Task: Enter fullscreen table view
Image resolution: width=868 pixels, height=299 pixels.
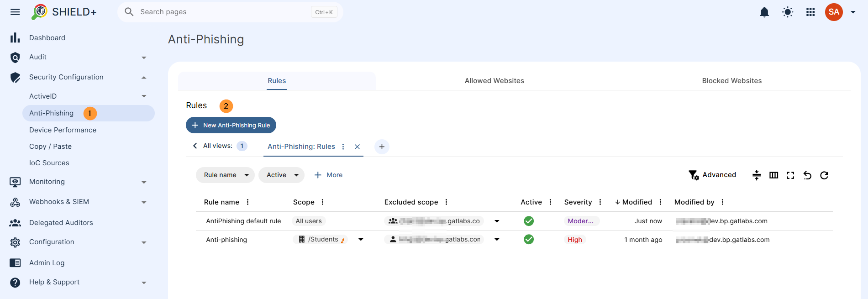Action: 790,175
